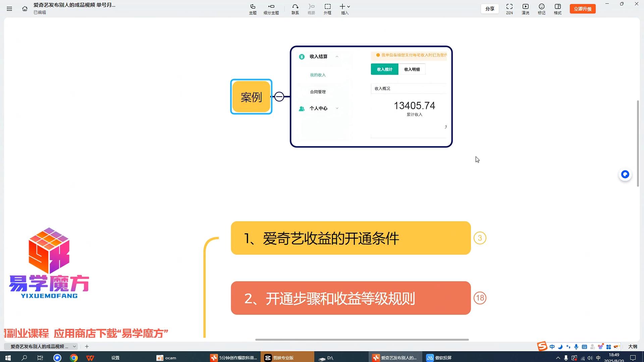This screenshot has height=362, width=644.
Task: Expand hidden system tray icons
Action: (x=558, y=358)
